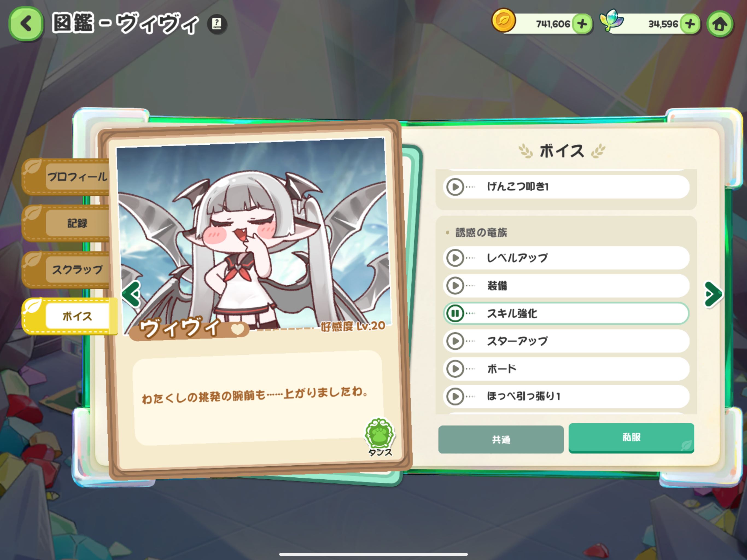Show previous character illustration arrow
The width and height of the screenshot is (747, 560).
tap(132, 294)
